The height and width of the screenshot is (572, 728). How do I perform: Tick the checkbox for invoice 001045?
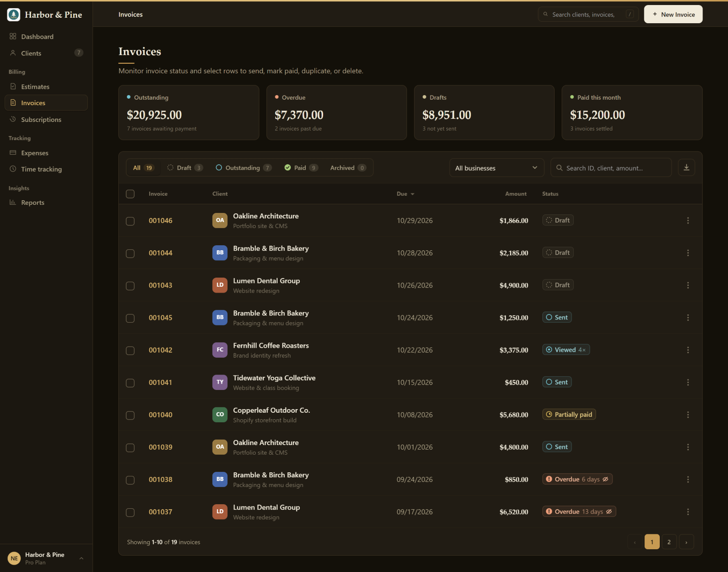(130, 318)
